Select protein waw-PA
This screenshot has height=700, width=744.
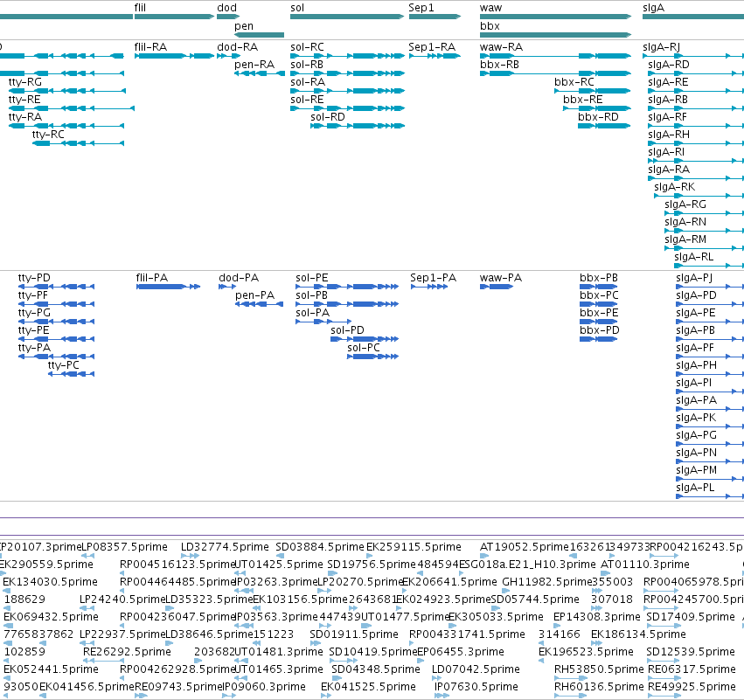click(497, 287)
